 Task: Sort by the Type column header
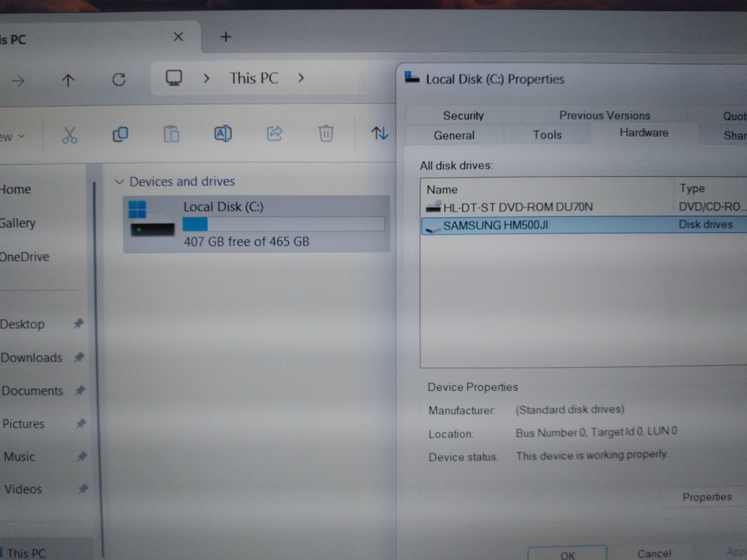click(x=711, y=188)
